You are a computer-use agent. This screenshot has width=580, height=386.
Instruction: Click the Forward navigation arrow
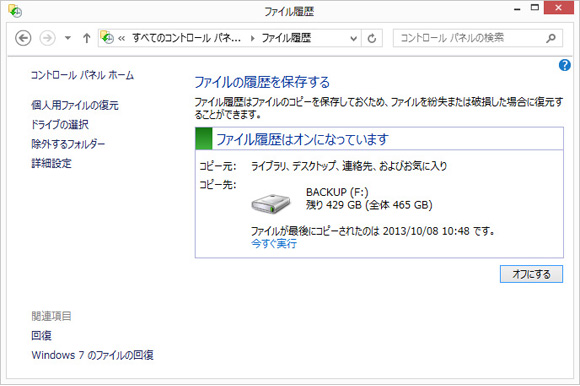(x=47, y=38)
